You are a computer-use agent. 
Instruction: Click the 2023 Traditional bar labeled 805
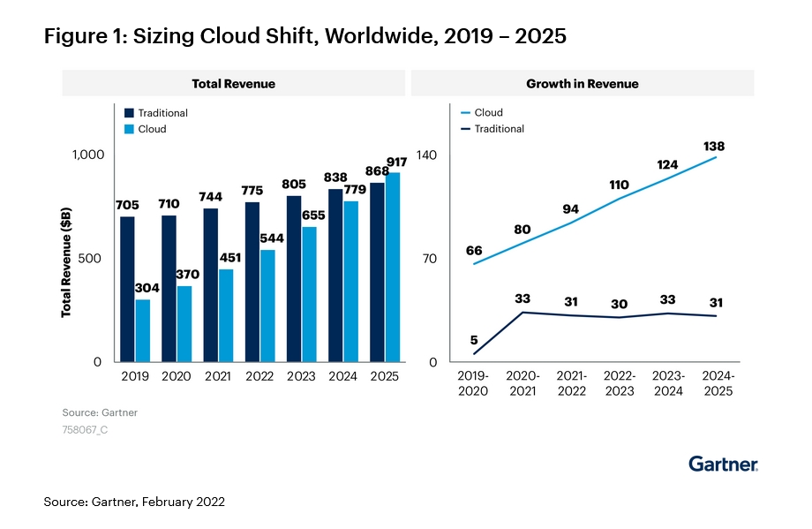point(294,279)
